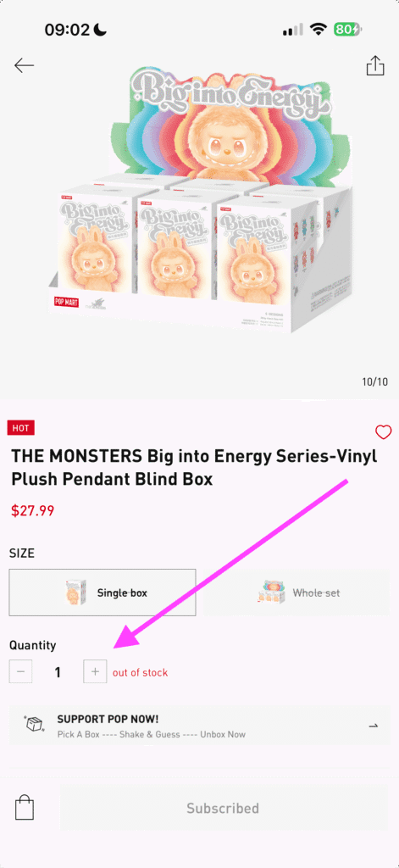399x868 pixels.
Task: Tap the heart favorite icon
Action: coord(383,431)
